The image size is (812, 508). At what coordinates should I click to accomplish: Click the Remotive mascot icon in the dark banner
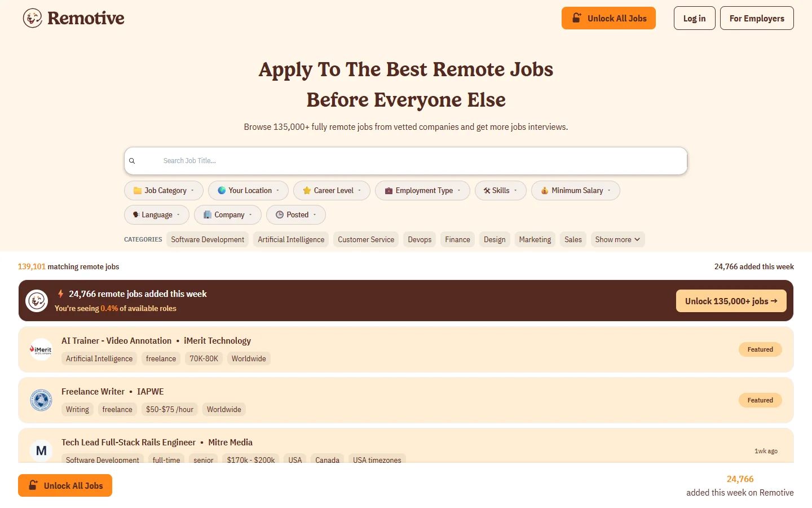click(x=37, y=301)
